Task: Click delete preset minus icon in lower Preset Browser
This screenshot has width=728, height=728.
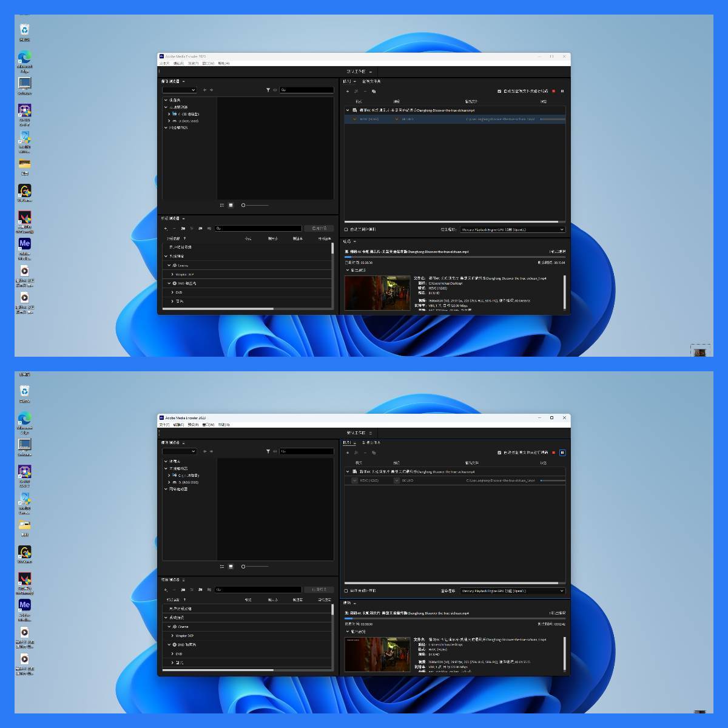Action: pyautogui.click(x=174, y=590)
